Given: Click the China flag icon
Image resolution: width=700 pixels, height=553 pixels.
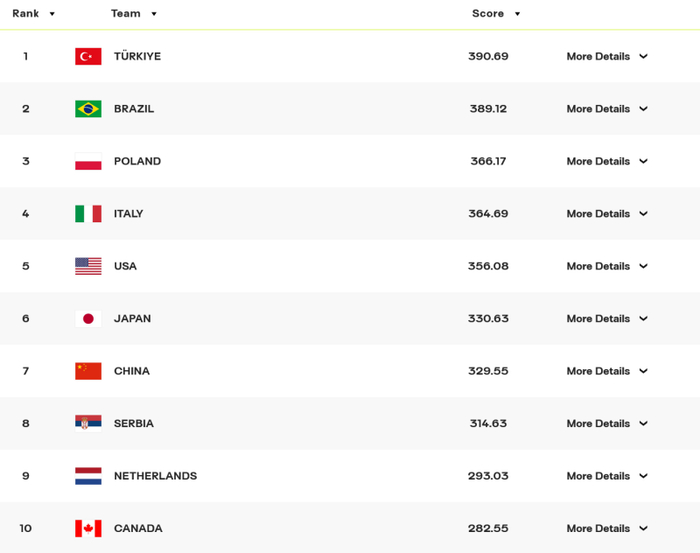Looking at the screenshot, I should [88, 371].
